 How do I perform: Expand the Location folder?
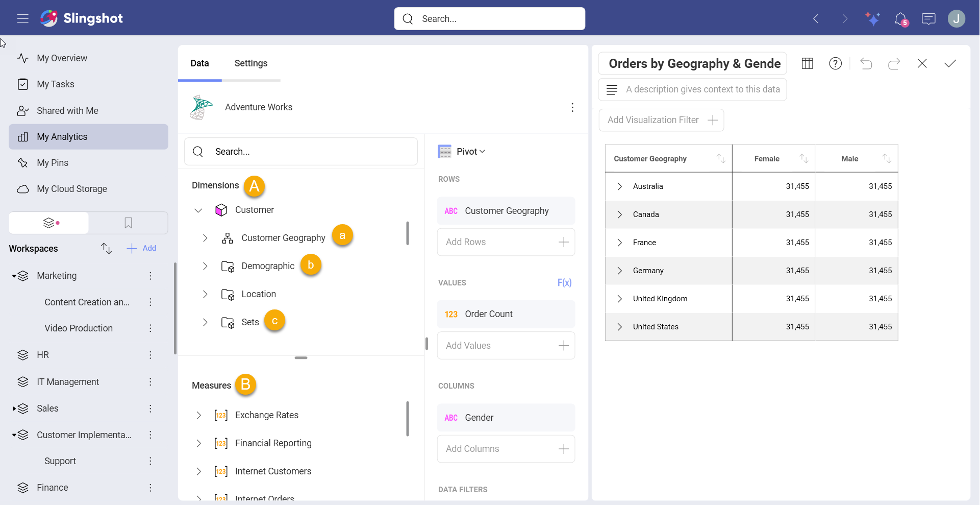[x=205, y=294]
